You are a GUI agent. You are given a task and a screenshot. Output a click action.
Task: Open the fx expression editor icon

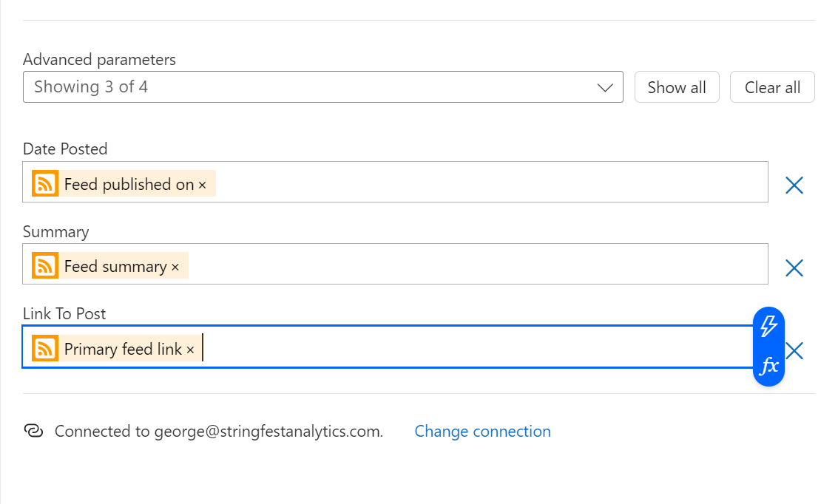click(x=769, y=365)
